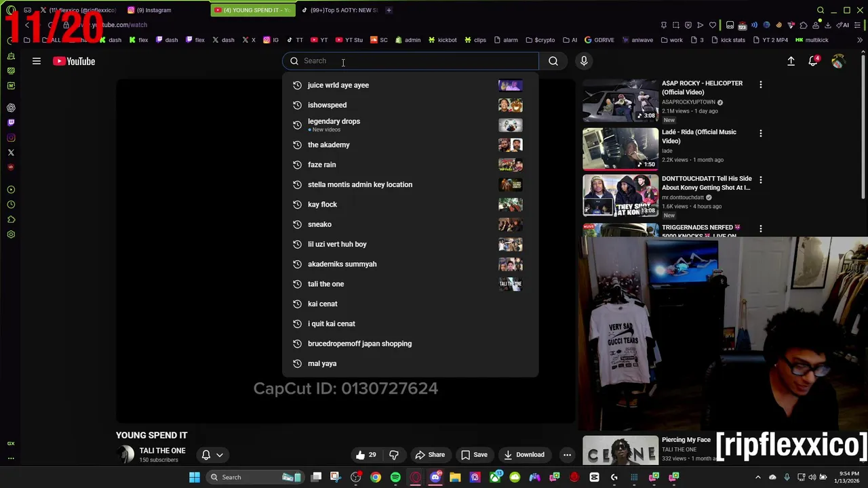Expand the AI bookmarks folder
868x488 pixels.
[x=570, y=40]
